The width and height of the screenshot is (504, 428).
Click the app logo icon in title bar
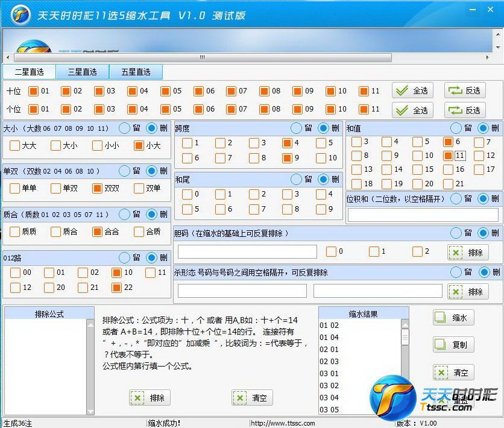click(x=20, y=15)
